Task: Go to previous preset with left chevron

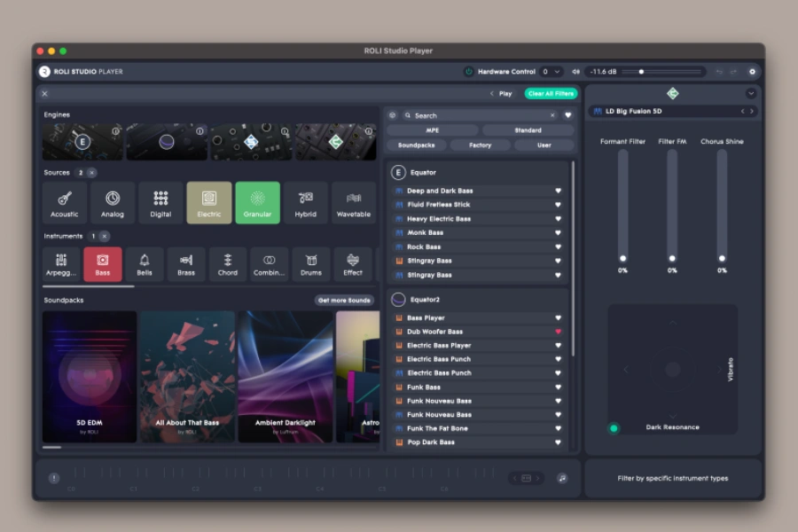Action: (x=742, y=111)
